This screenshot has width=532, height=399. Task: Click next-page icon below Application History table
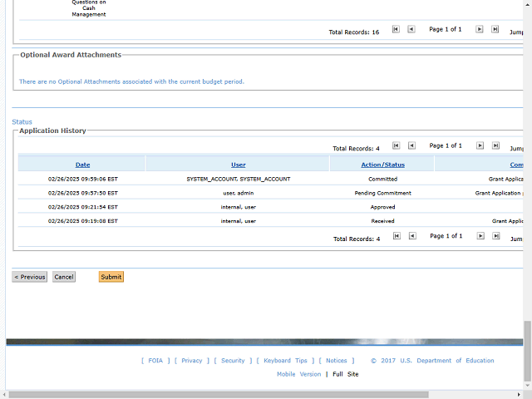click(x=480, y=236)
